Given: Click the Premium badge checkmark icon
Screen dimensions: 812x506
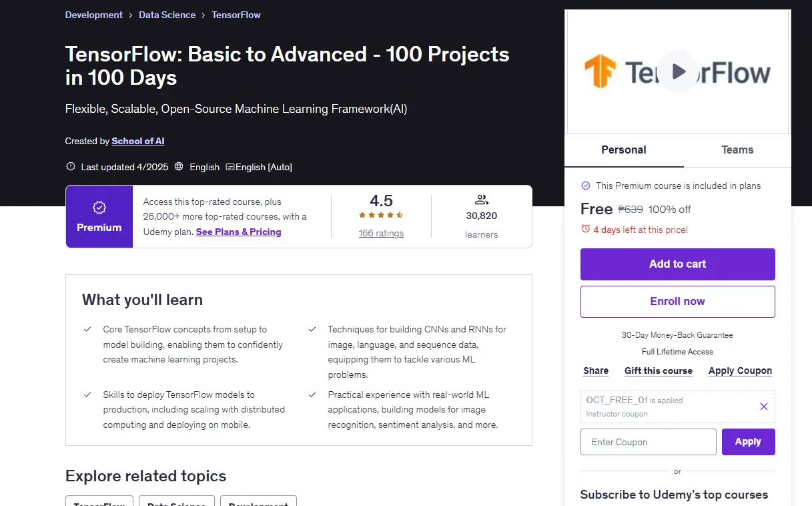Looking at the screenshot, I should (x=99, y=208).
